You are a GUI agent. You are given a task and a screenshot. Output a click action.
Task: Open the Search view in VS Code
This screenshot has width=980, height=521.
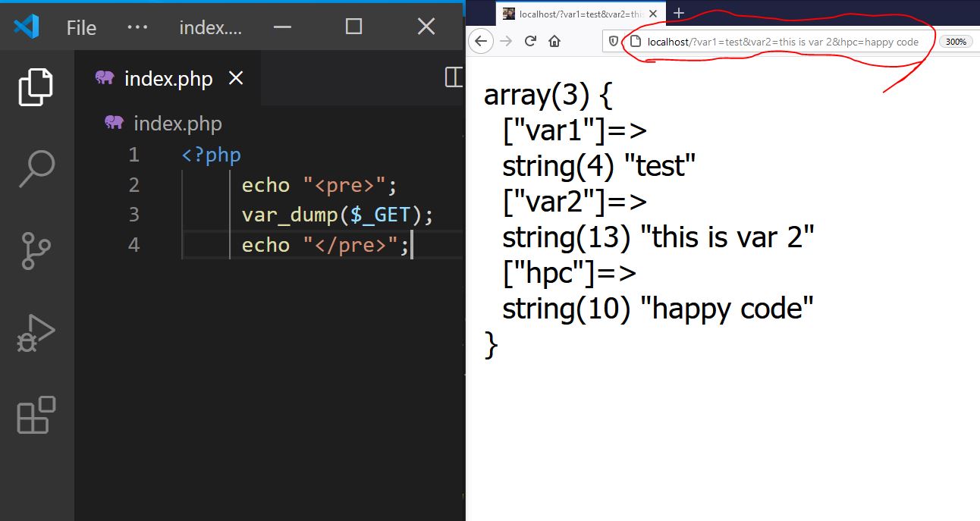36,168
